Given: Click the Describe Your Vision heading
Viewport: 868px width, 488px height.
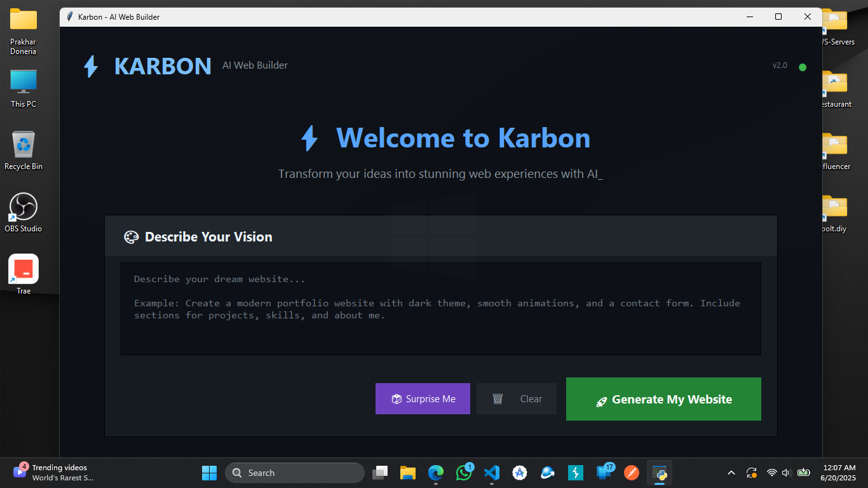Looking at the screenshot, I should (208, 237).
